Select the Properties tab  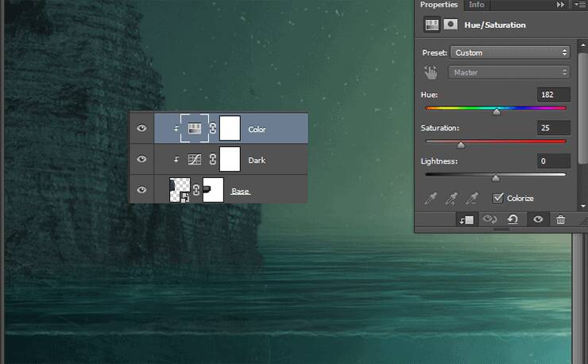tap(439, 5)
